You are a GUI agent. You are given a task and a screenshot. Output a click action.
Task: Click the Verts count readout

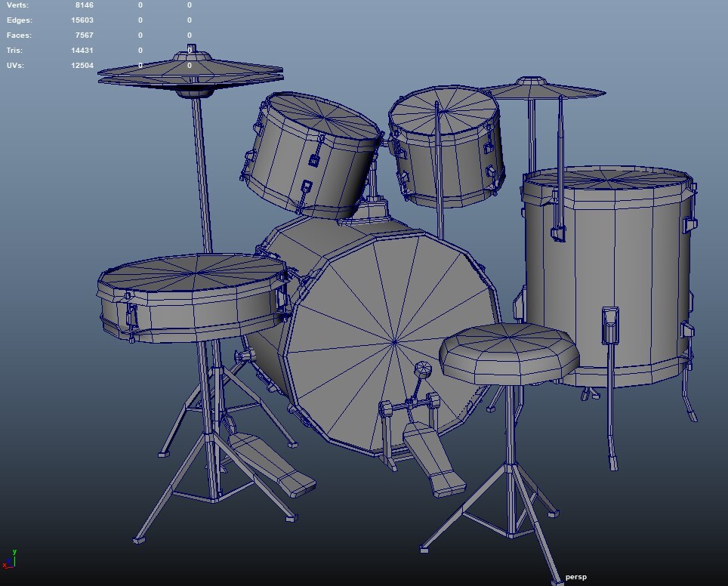click(x=85, y=5)
